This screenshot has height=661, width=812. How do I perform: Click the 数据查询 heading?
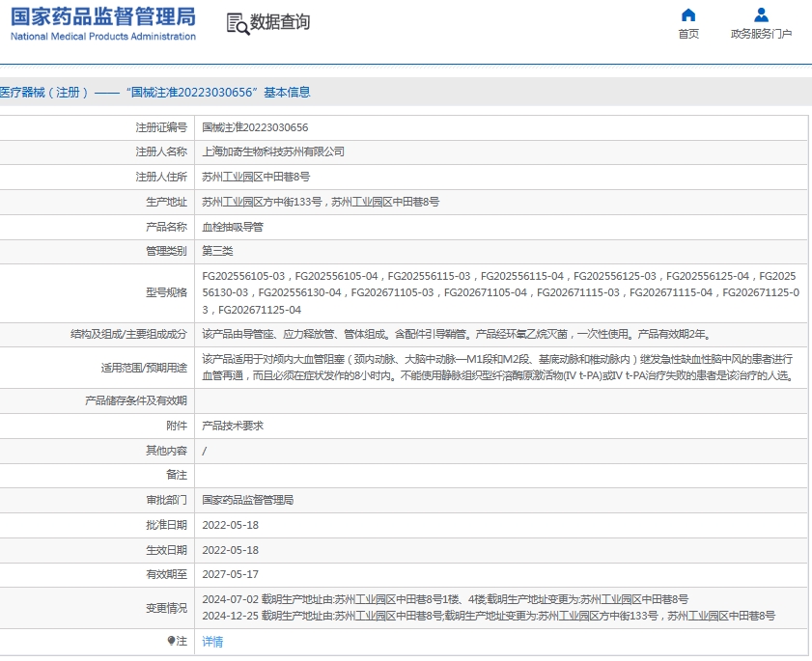pyautogui.click(x=280, y=22)
